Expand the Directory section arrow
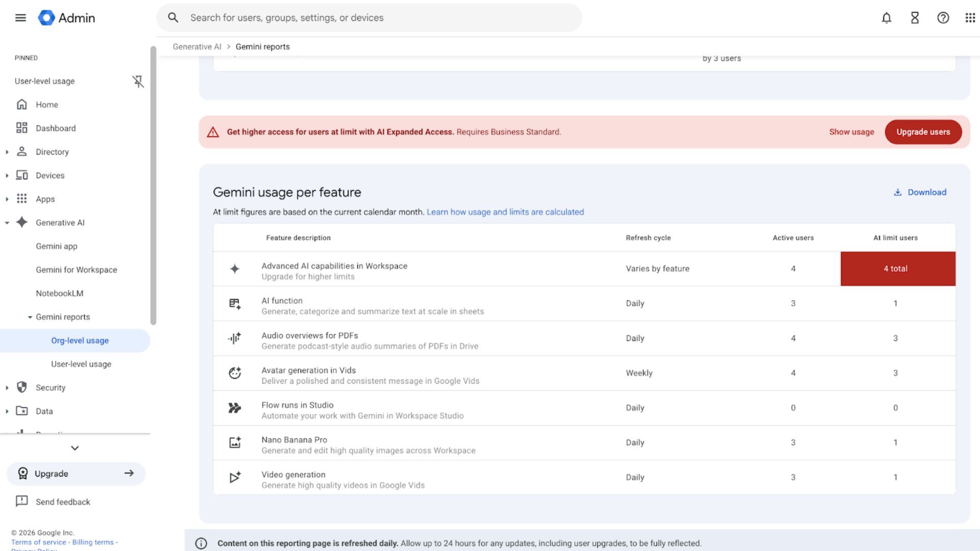The width and height of the screenshot is (980, 551). (7, 152)
